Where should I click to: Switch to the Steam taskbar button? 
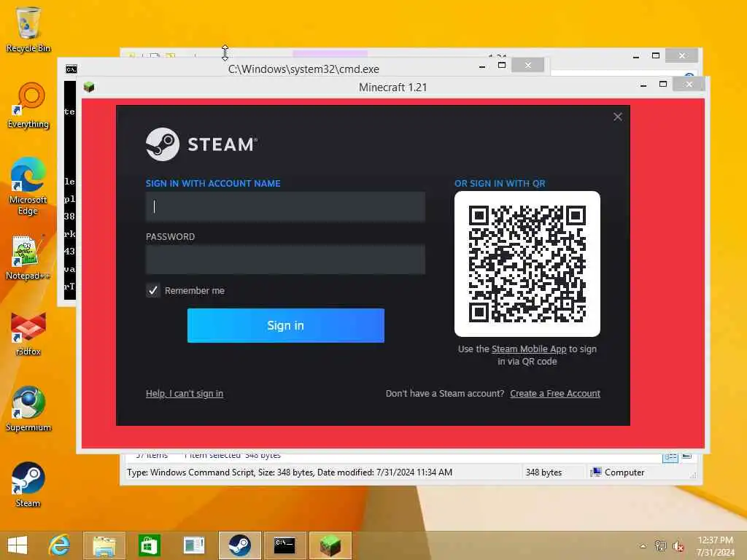[x=239, y=545]
